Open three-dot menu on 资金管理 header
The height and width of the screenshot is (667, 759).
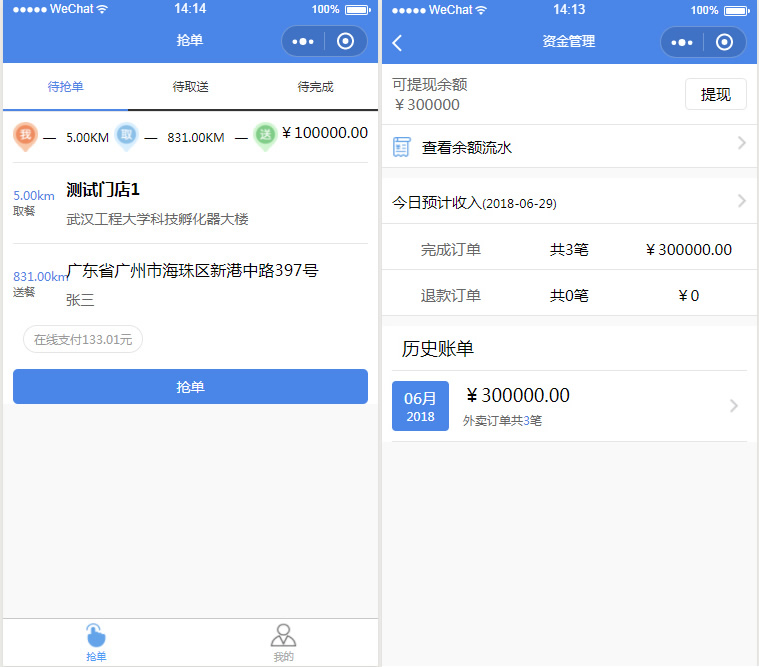(x=682, y=42)
